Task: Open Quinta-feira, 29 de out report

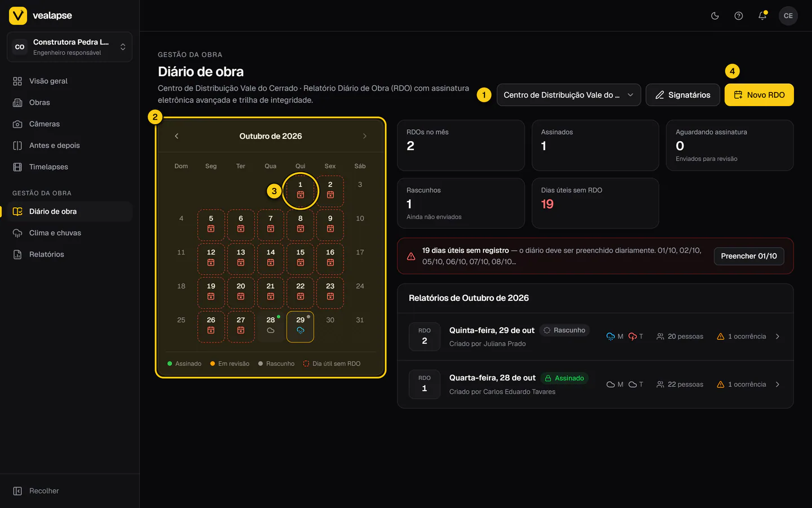Action: [595, 337]
